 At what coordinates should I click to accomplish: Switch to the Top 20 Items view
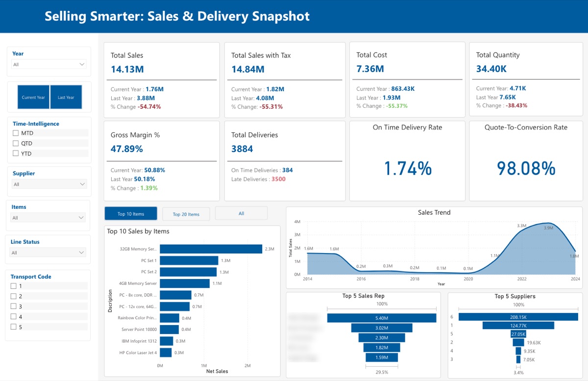186,214
